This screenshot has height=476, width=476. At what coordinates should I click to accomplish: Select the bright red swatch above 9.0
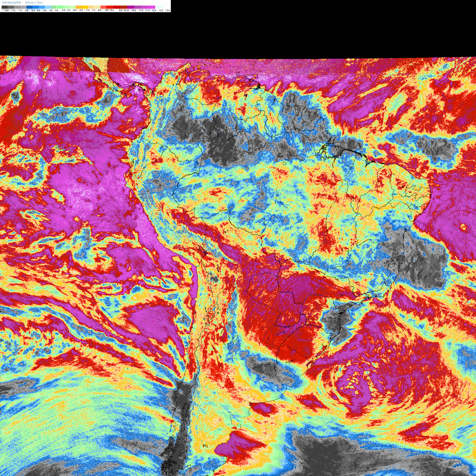point(110,7)
